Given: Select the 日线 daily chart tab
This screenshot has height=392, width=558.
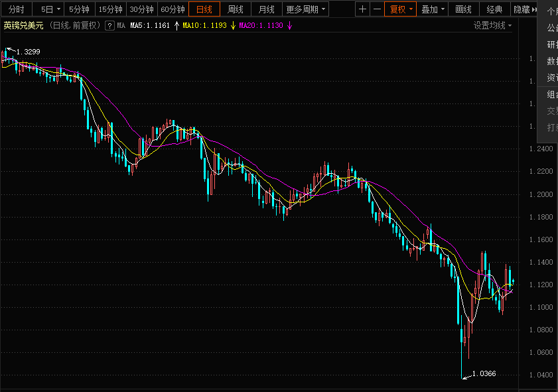Looking at the screenshot, I should click(204, 9).
